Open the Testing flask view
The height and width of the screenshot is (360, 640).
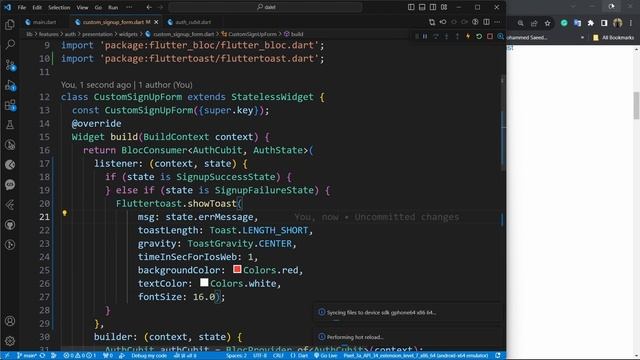tap(10, 124)
